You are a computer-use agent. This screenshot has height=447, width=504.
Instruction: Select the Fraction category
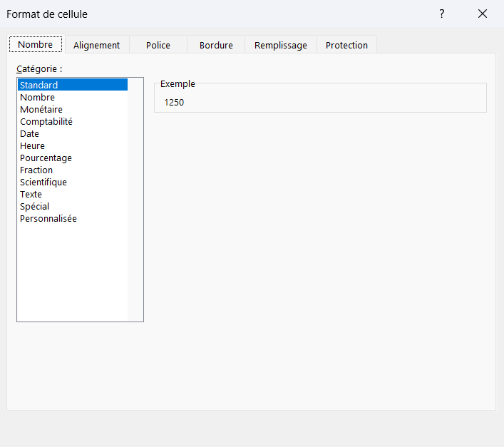pos(73,170)
